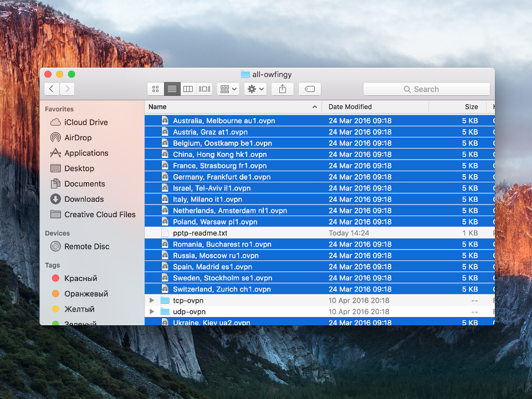The image size is (532, 399).
Task: Click the pptp-readme.txt text file icon
Action: coord(165,233)
